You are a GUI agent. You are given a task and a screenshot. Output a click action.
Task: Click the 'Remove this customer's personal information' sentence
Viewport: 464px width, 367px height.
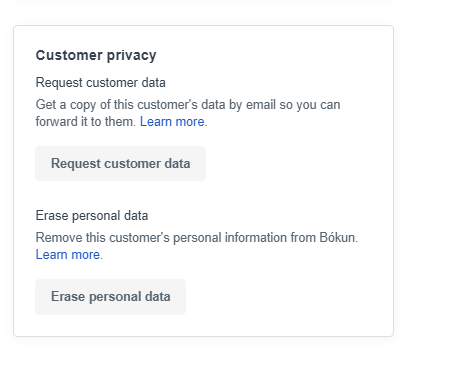click(x=197, y=237)
